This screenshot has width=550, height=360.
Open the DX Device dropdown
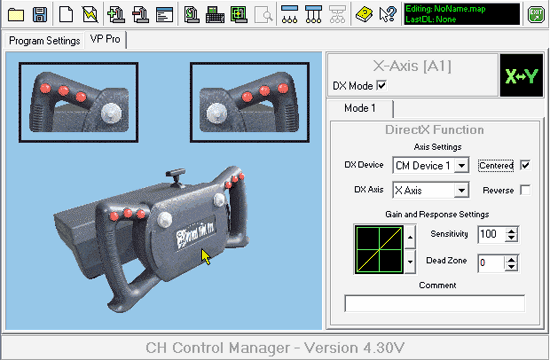pos(462,165)
